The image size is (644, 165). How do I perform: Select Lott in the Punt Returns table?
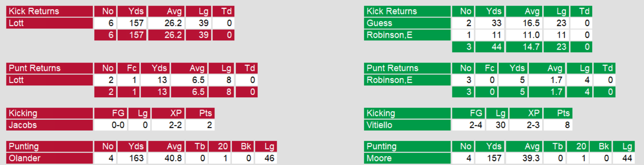49,80
